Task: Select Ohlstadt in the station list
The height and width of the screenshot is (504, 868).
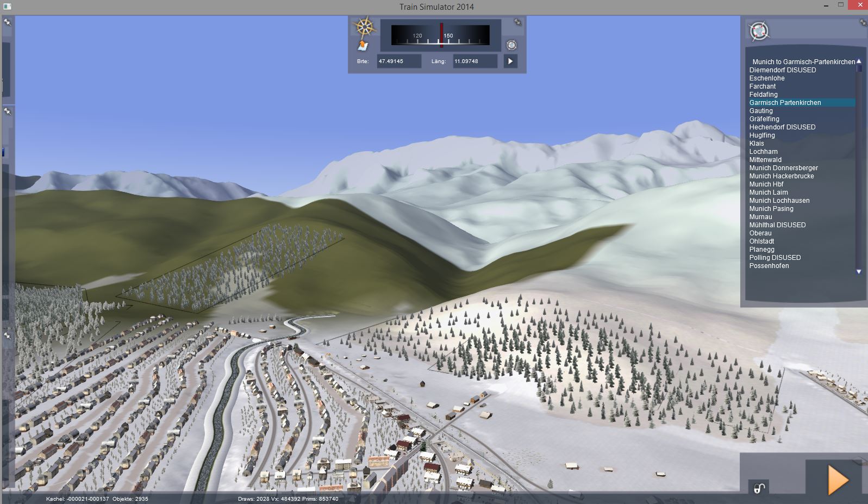Action: click(x=762, y=241)
